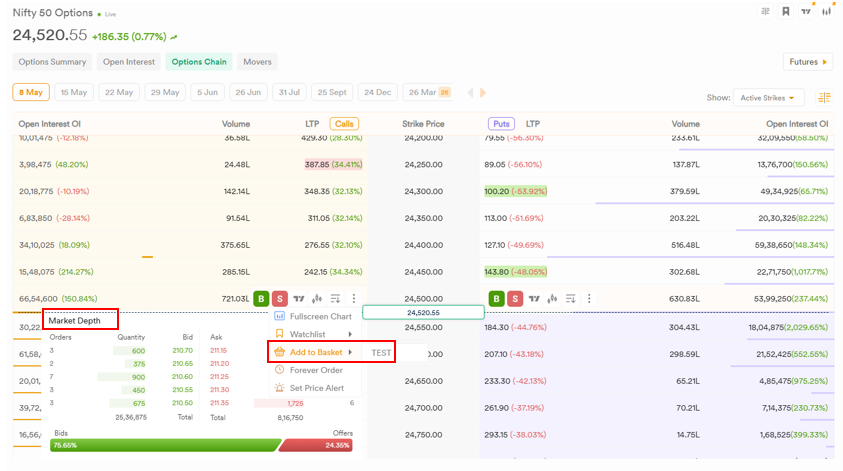The image size is (843, 471).
Task: Open candlestick chart for 24,500 call
Action: (317, 298)
